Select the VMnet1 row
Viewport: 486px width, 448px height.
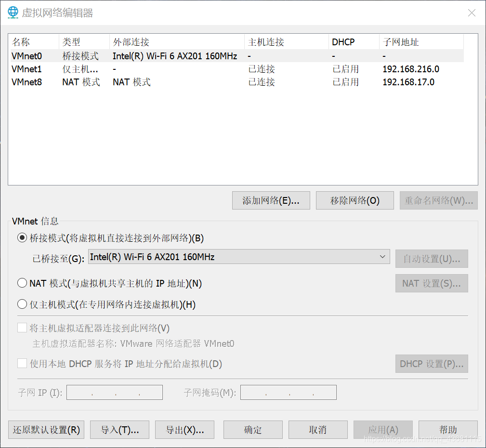237,69
